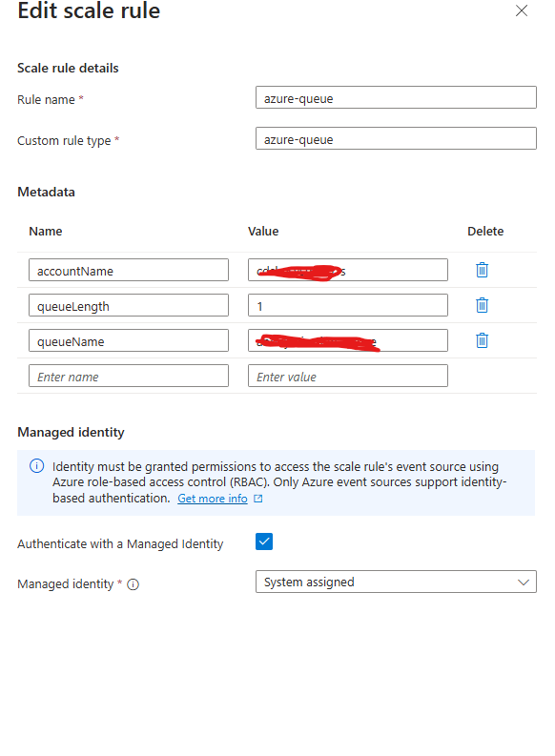The width and height of the screenshot is (555, 756).
Task: Uncheck Authenticate with a Managed Identity
Action: (264, 541)
